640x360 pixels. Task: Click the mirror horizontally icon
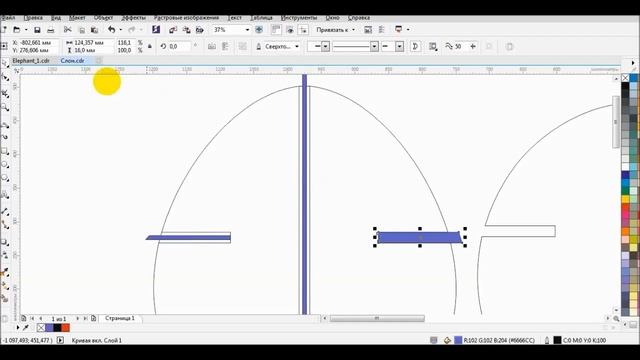point(212,47)
